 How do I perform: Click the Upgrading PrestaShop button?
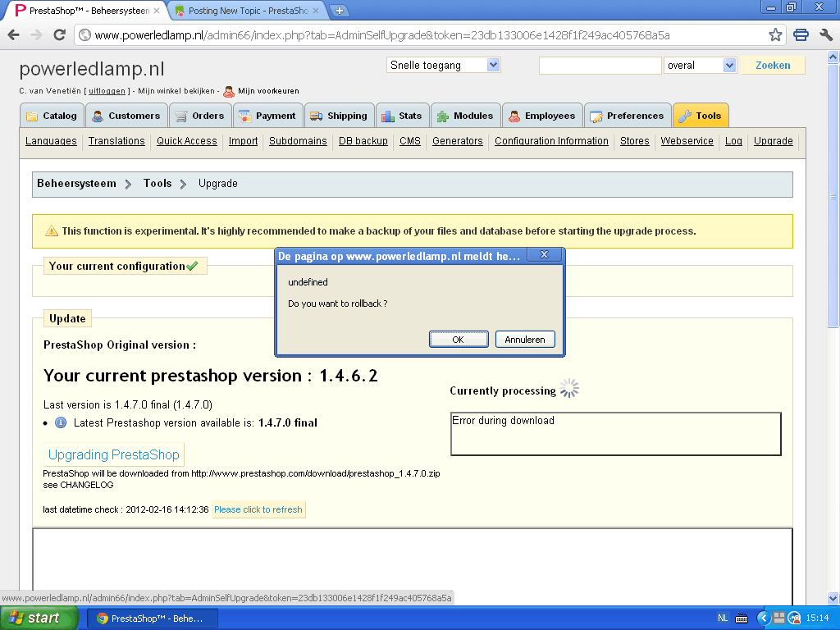tap(114, 454)
